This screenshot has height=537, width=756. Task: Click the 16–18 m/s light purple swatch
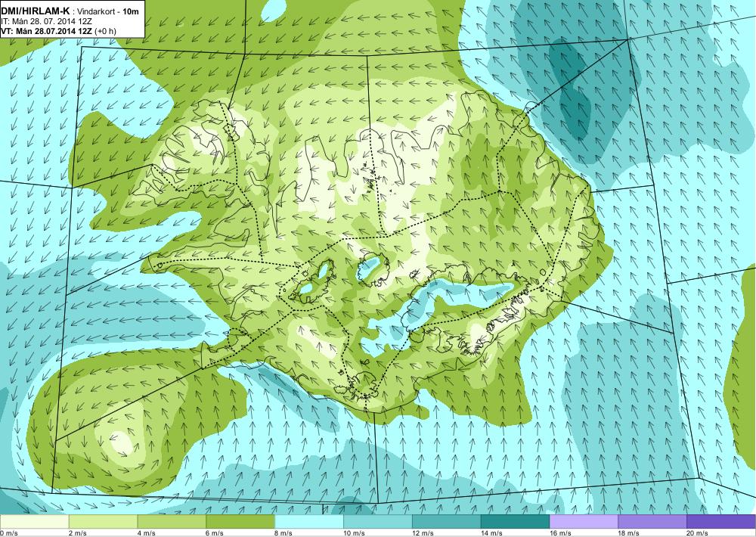click(x=584, y=522)
